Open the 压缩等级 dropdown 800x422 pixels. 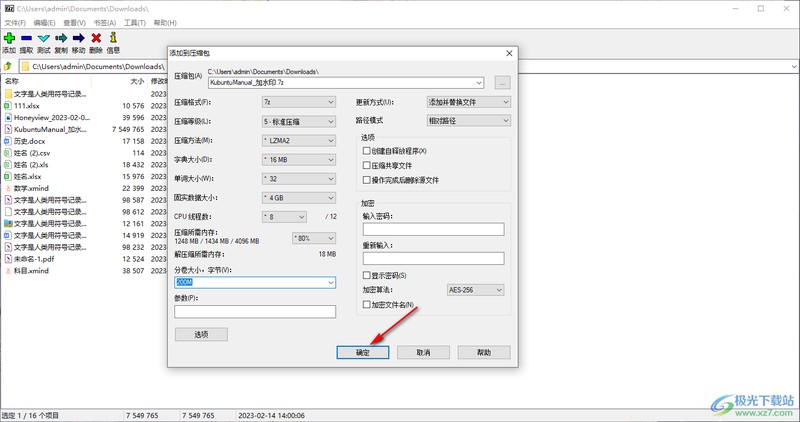pos(298,121)
